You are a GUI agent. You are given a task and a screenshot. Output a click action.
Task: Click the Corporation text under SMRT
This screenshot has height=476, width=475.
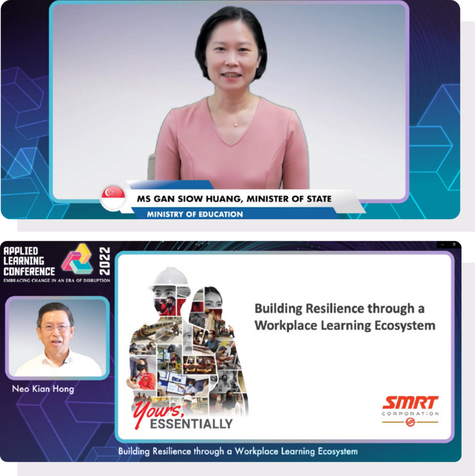410,413
